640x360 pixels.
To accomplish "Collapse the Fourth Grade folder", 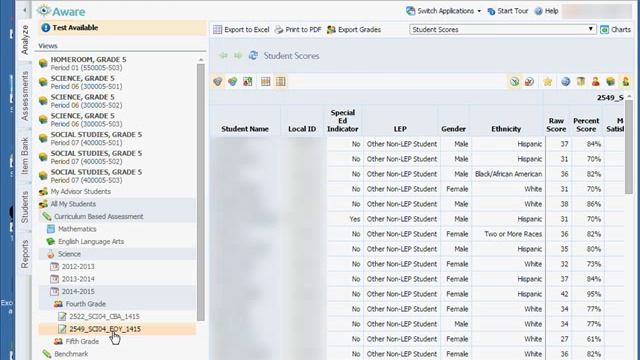I will click(85, 304).
